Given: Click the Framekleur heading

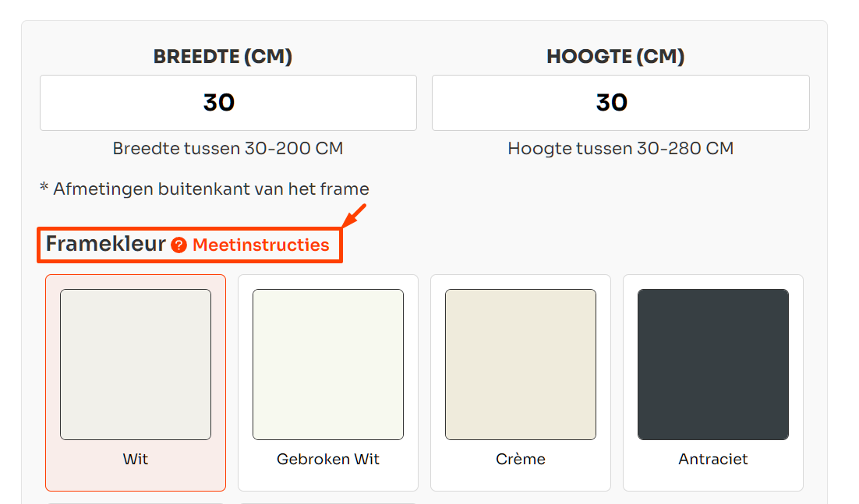Looking at the screenshot, I should tap(106, 244).
